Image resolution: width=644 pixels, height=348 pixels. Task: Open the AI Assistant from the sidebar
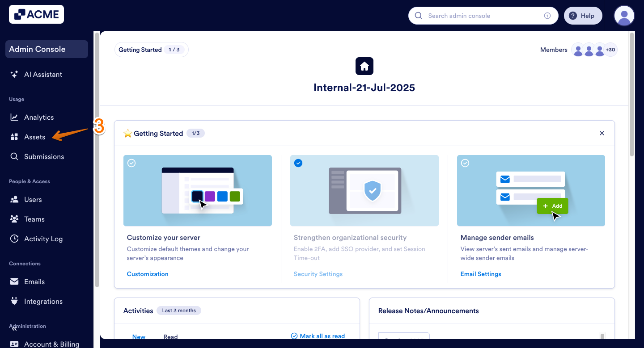[x=43, y=74]
